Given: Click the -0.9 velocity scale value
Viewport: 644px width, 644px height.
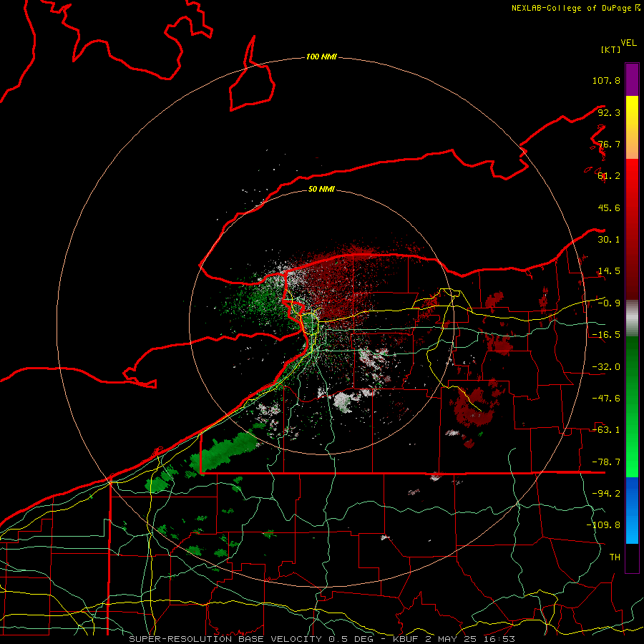Looking at the screenshot, I should pos(609,303).
